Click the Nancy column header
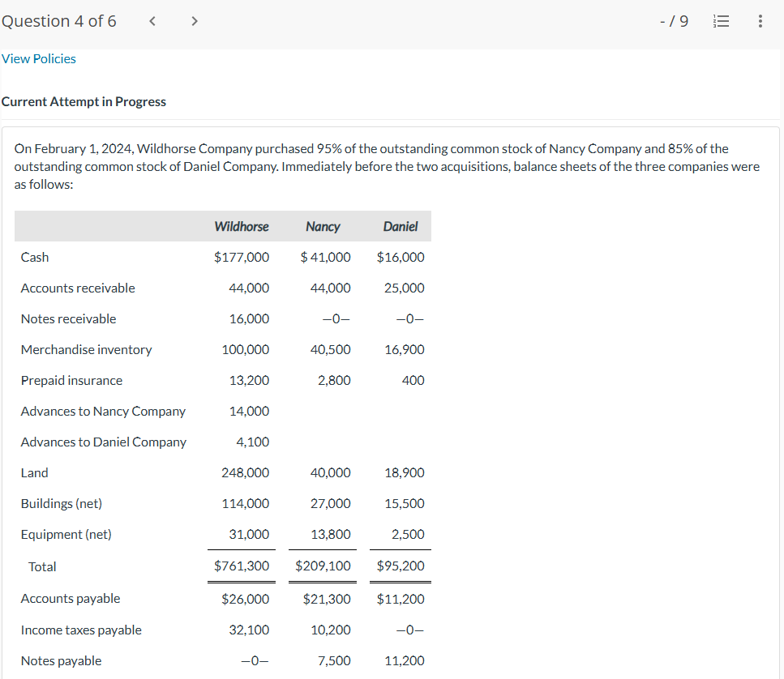Image resolution: width=784 pixels, height=679 pixels. [x=323, y=226]
